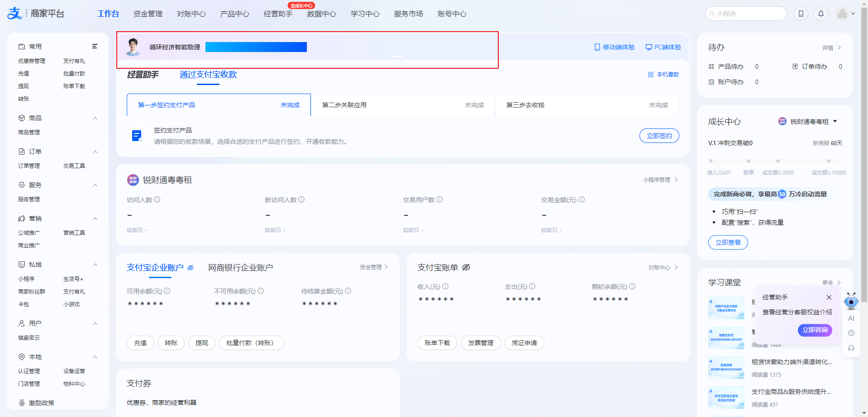Toggle visibility of 支付宝账单 amounts

pos(466,267)
